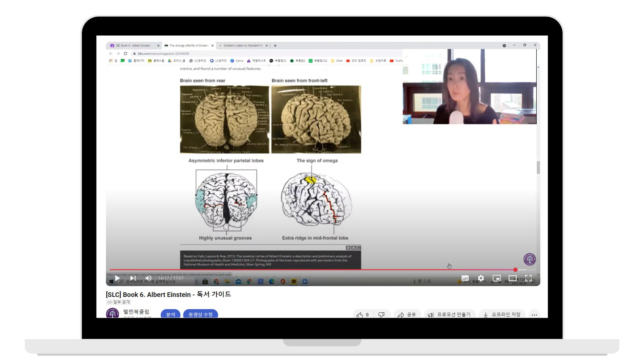Click the red progress bar scrubber
Screen dimensions: 644x362
click(516, 270)
